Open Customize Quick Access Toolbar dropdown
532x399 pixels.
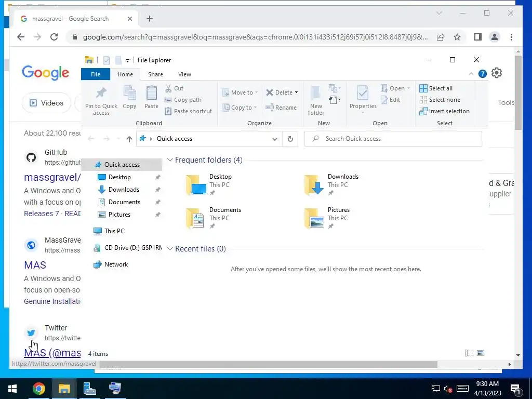pyautogui.click(x=127, y=61)
